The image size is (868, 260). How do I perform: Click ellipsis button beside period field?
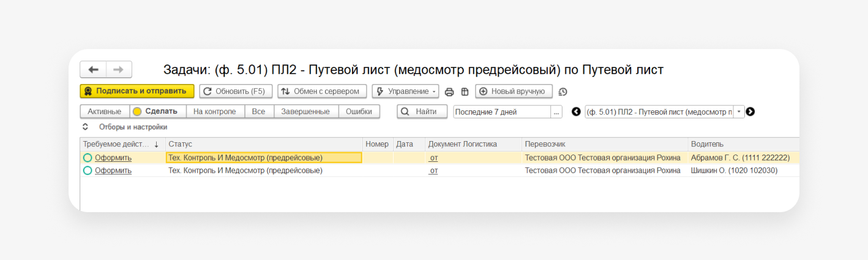tap(556, 112)
